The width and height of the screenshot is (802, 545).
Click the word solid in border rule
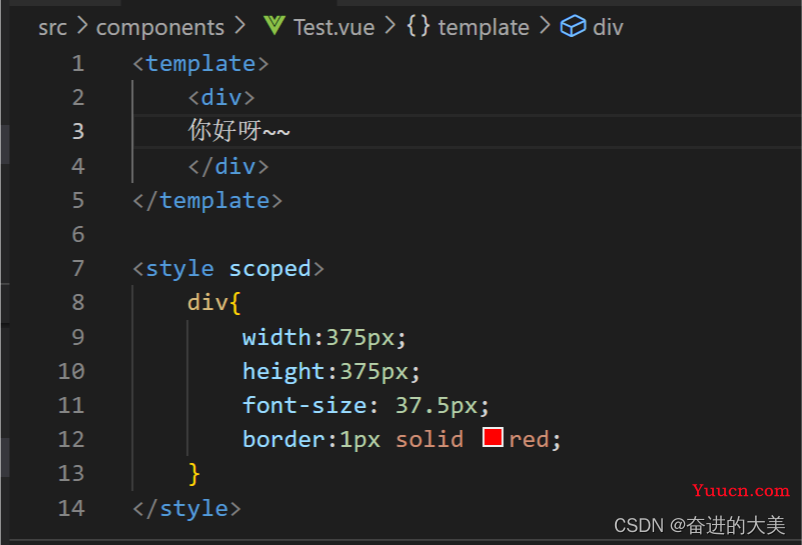[430, 440]
